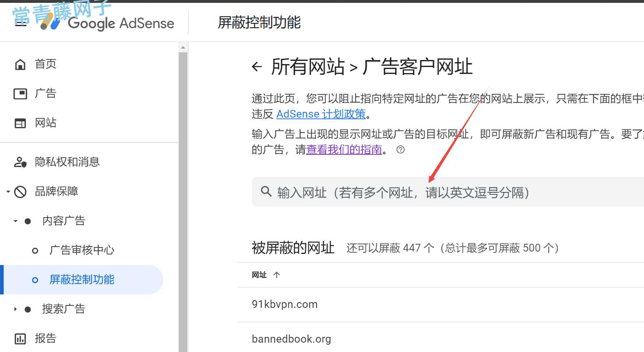644x352 pixels.
Task: Click the home icon beside 首页
Action: pyautogui.click(x=20, y=65)
